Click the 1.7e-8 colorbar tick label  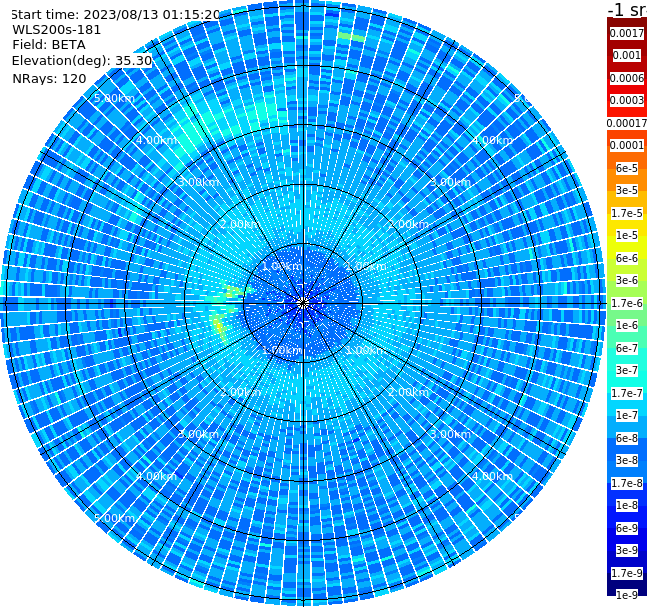627,483
